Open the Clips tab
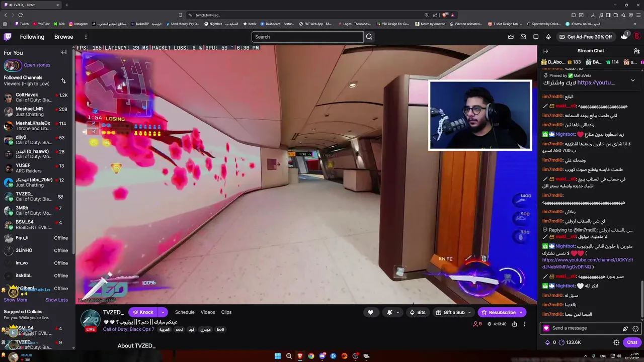Image resolution: width=644 pixels, height=362 pixels. point(226,312)
